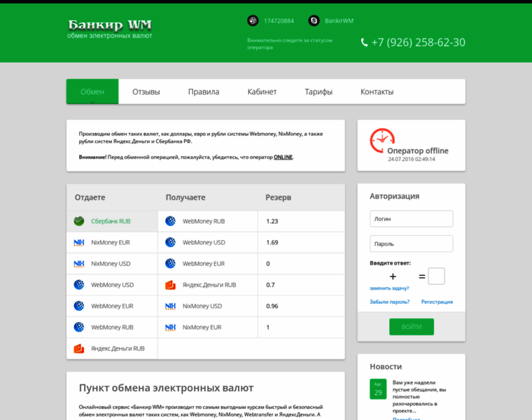This screenshot has height=420, width=532.
Task: Click the ONLINE link in the notice
Action: pos(283,157)
